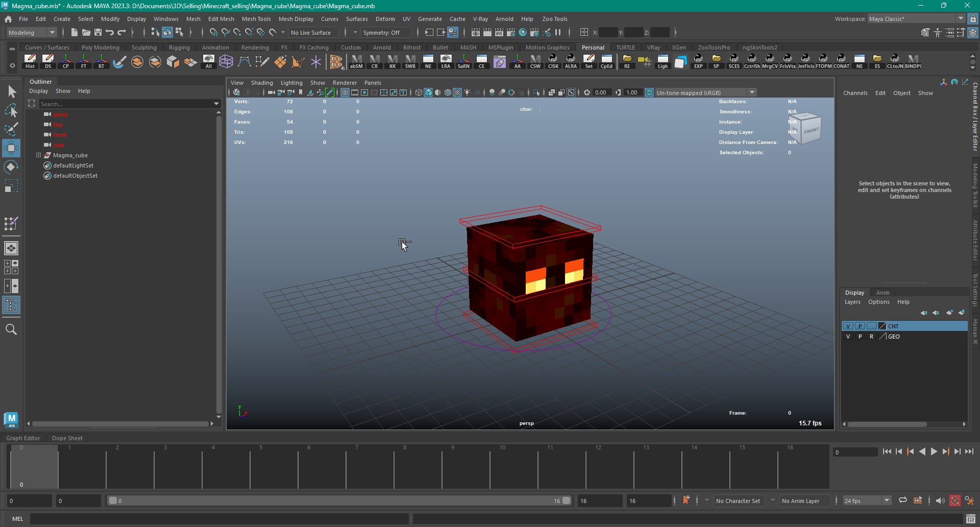Open the Un-tone-mapped (sRGB) view transform dropdown

coord(705,92)
